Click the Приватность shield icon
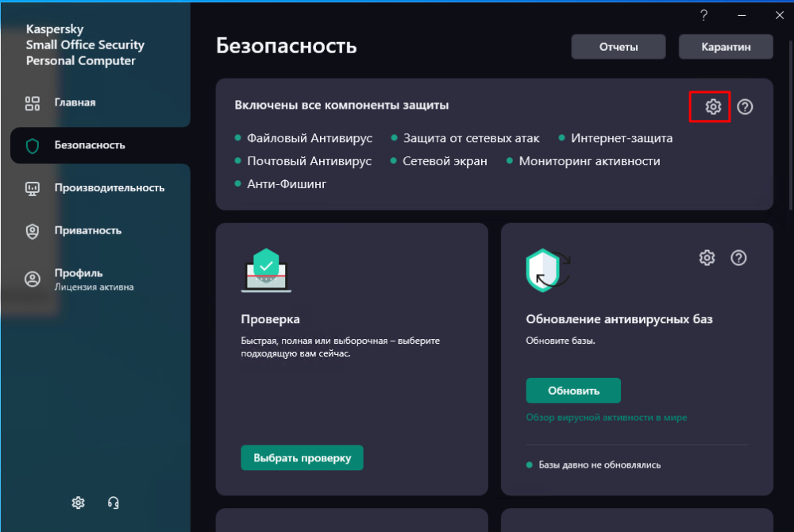The width and height of the screenshot is (794, 532). (33, 231)
